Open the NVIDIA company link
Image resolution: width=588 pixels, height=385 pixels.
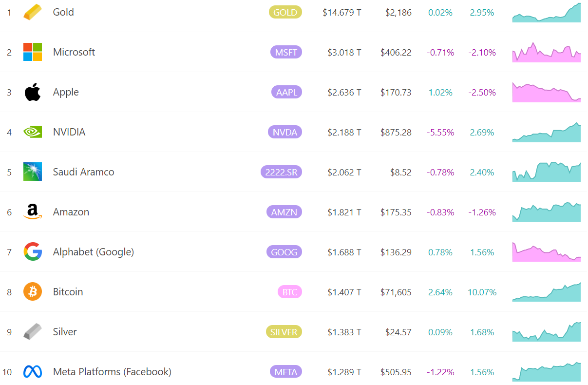point(69,132)
